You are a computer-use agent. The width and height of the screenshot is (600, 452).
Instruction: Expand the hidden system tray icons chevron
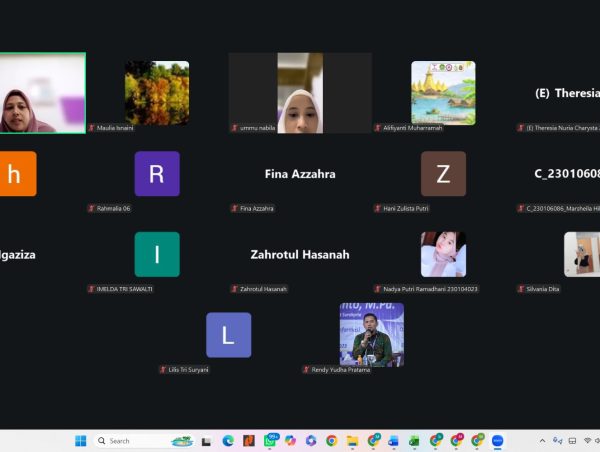point(542,441)
